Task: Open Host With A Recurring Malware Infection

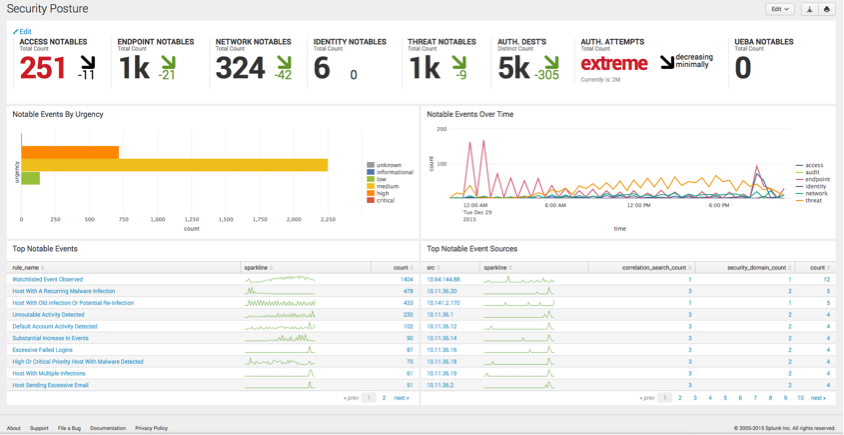Action: click(64, 291)
